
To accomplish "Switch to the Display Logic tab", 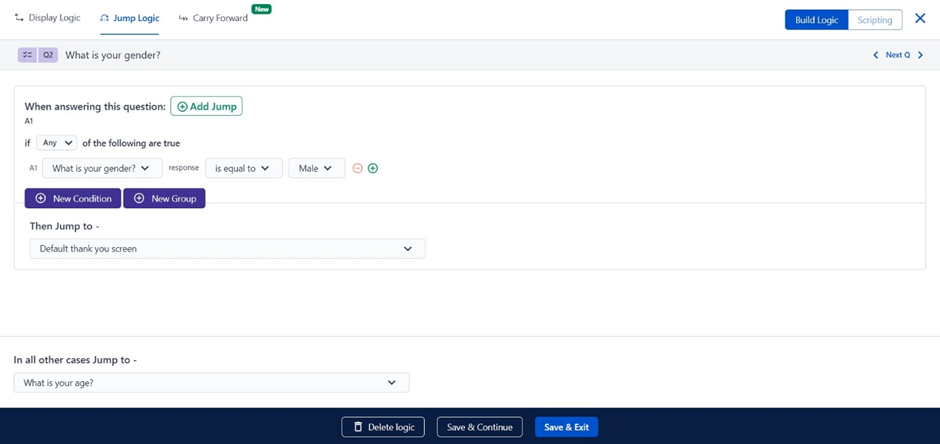I will pos(48,18).
